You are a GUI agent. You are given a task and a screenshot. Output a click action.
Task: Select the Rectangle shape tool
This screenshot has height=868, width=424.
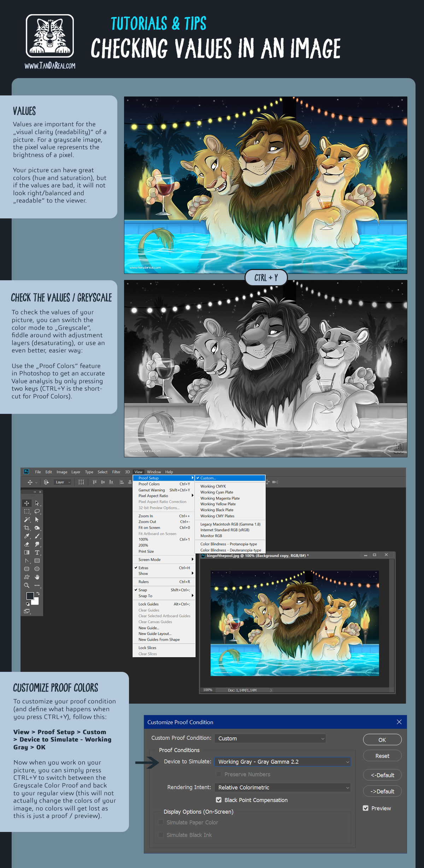pos(37,561)
